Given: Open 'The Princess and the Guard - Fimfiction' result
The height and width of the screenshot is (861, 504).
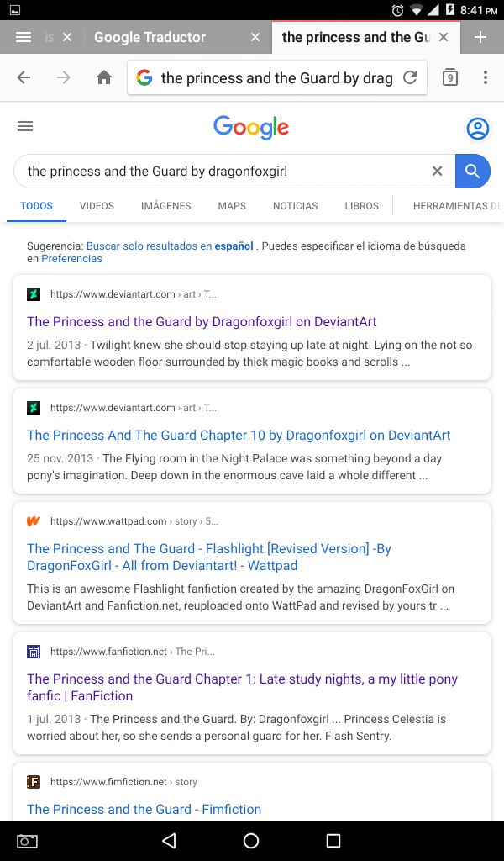Looking at the screenshot, I should [x=144, y=810].
